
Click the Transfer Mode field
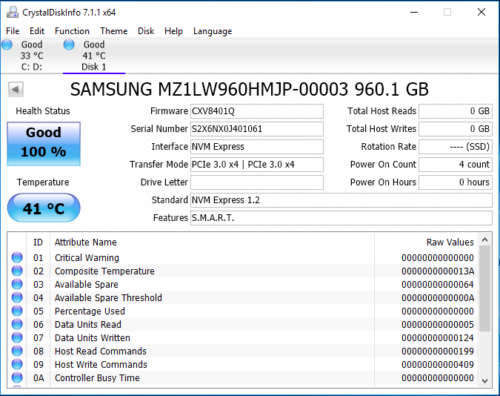tap(257, 165)
